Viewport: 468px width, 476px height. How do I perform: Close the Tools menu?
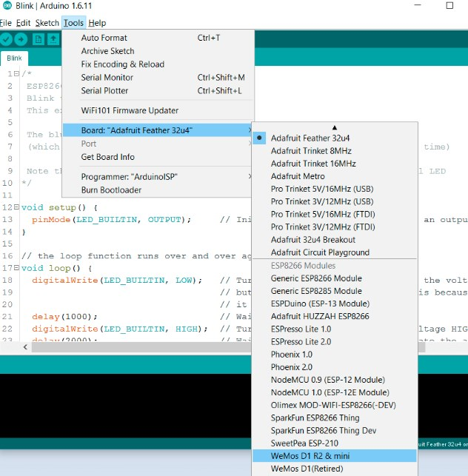(73, 23)
